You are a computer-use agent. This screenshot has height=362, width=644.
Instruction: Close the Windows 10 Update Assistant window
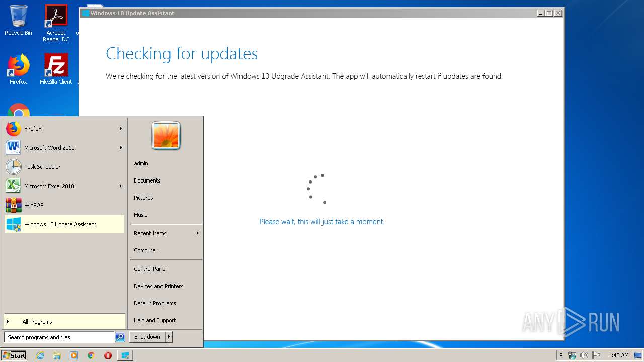click(x=558, y=13)
